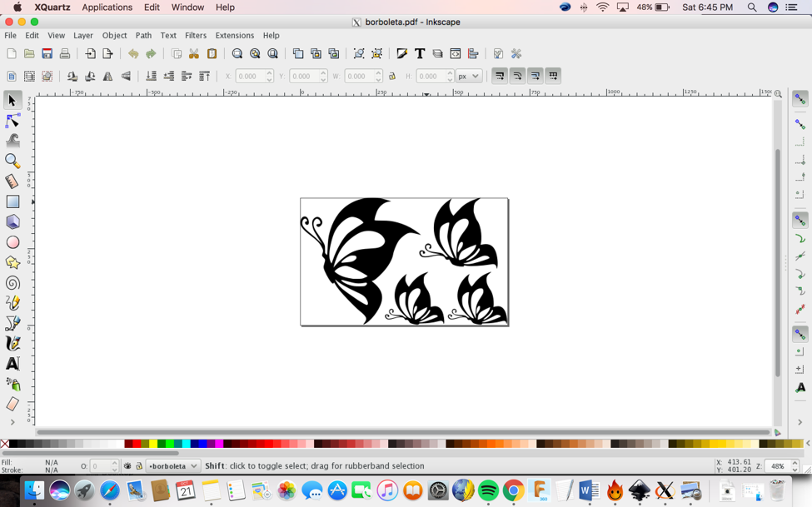This screenshot has width=812, height=507.
Task: Open Chrome from the Dock
Action: (513, 490)
